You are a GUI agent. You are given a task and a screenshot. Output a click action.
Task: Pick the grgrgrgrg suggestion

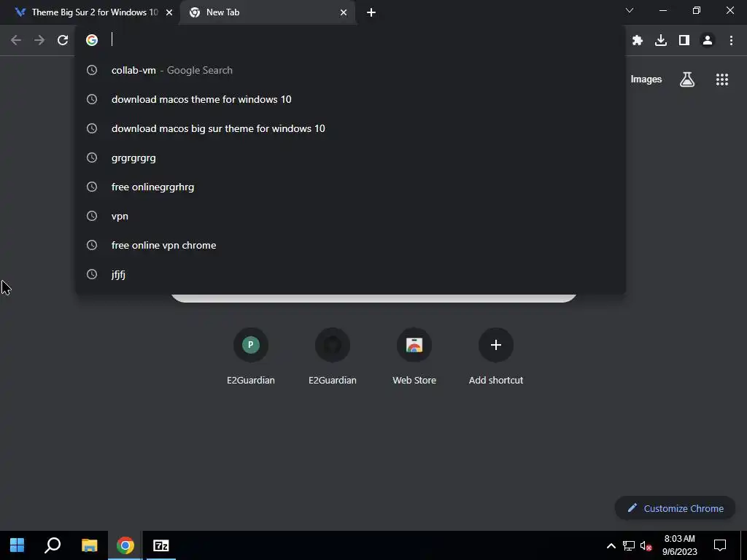click(350, 157)
